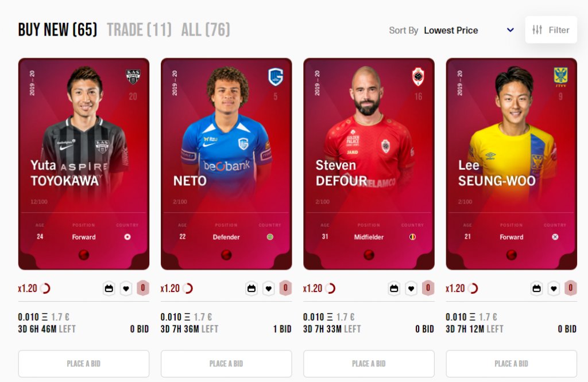Click red hexagon counter under Neto card

(x=285, y=288)
